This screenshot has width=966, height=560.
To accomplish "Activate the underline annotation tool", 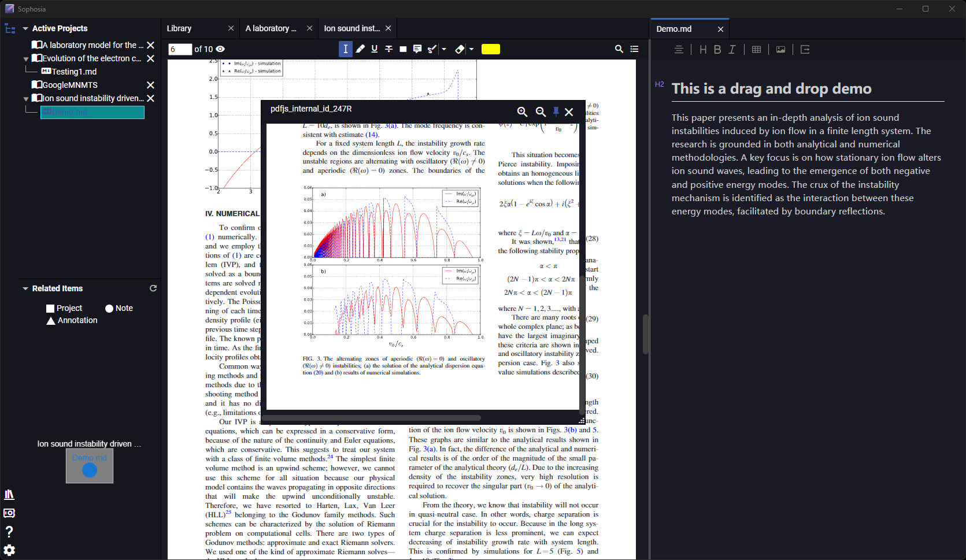I will [375, 49].
